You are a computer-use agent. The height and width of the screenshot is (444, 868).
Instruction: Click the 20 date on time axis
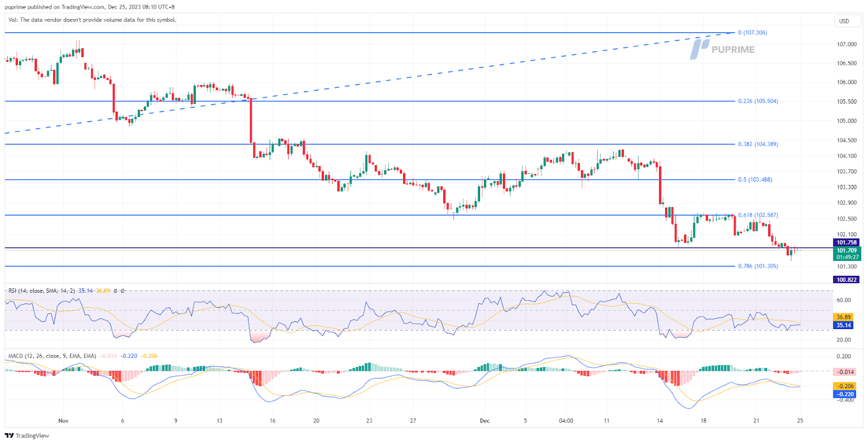[316, 421]
